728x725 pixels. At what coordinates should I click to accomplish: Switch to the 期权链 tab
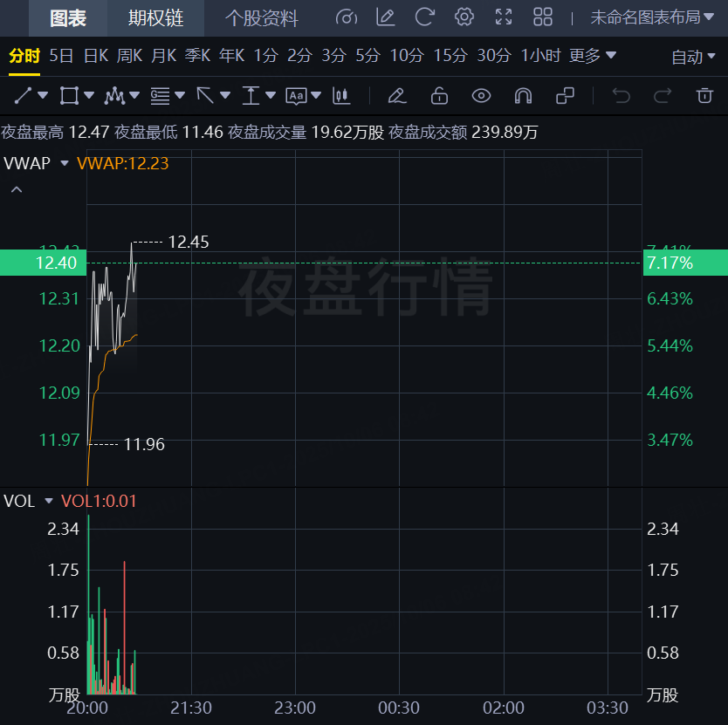pyautogui.click(x=156, y=18)
